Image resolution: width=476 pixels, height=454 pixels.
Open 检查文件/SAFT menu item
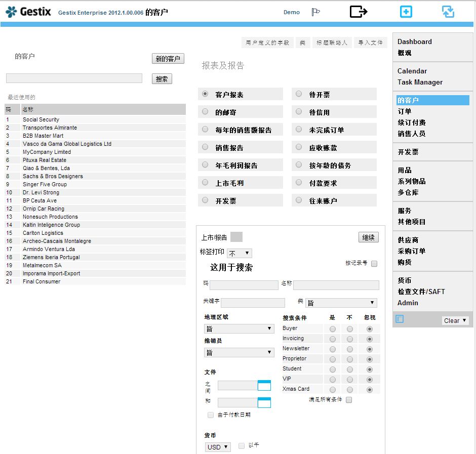[421, 292]
